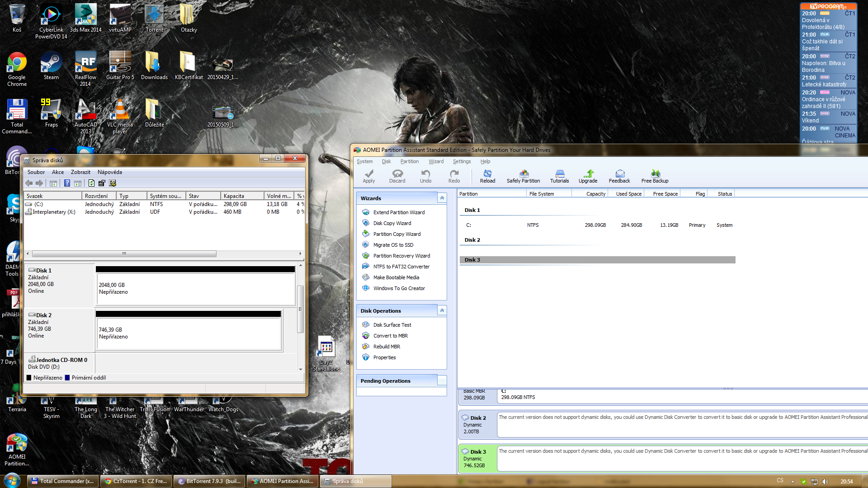Sort by Free Space column in AOMEI

665,194
